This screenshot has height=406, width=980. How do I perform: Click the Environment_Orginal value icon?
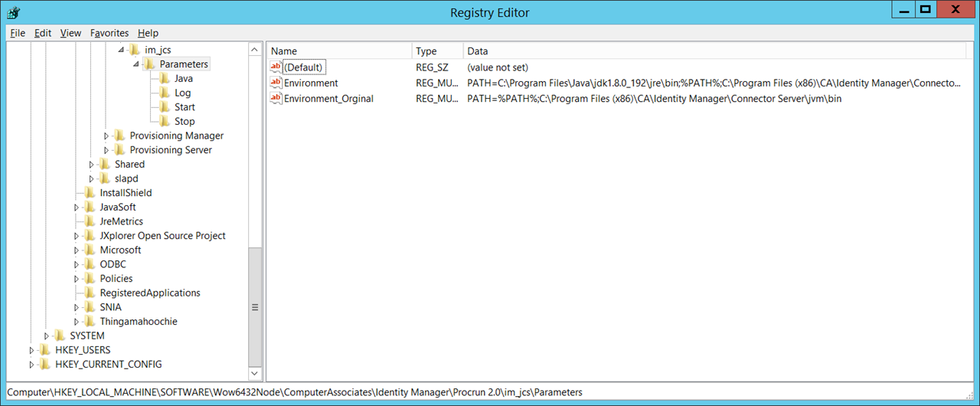(276, 99)
